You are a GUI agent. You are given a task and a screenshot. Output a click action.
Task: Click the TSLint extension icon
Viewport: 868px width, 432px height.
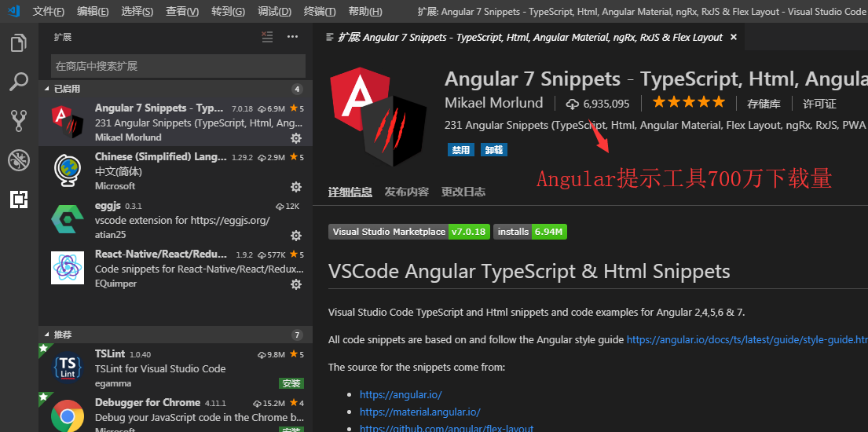coord(68,367)
